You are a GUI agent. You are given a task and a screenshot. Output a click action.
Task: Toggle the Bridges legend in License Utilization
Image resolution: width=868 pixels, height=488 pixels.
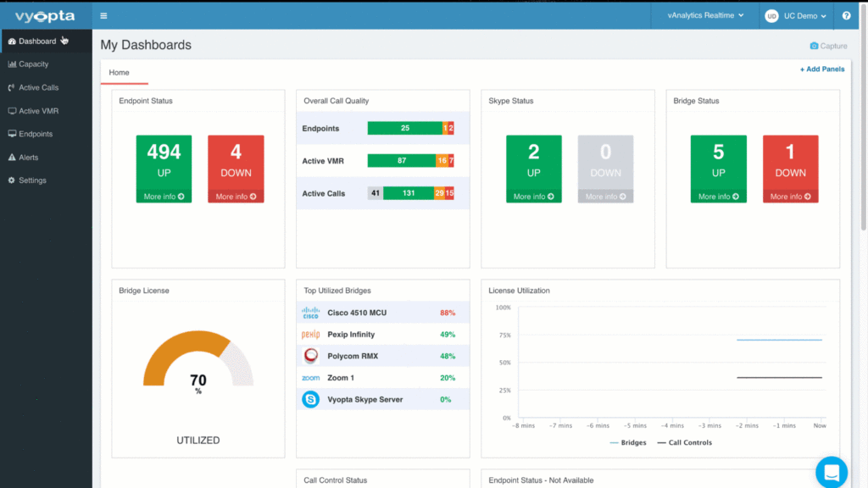click(628, 442)
